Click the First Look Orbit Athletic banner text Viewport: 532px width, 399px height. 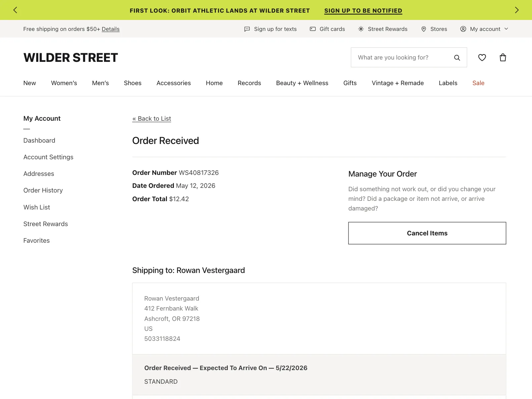[220, 11]
